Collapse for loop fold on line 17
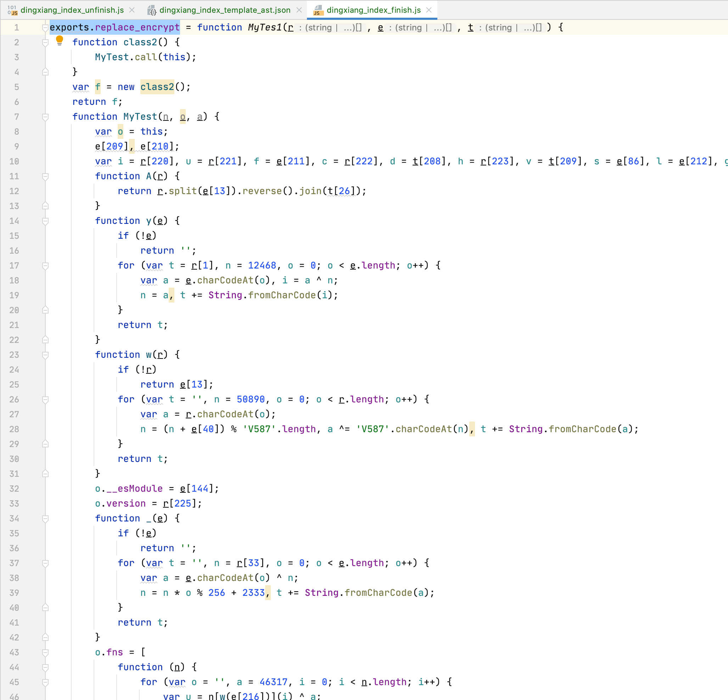Viewport: 728px width, 700px height. coord(45,266)
